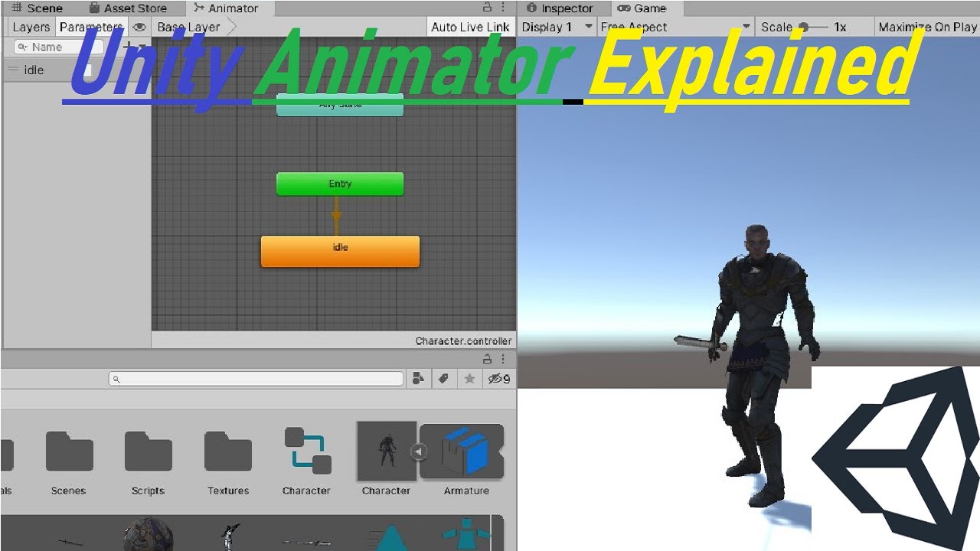Click the Project search field
This screenshot has width=980, height=551.
pyautogui.click(x=256, y=379)
